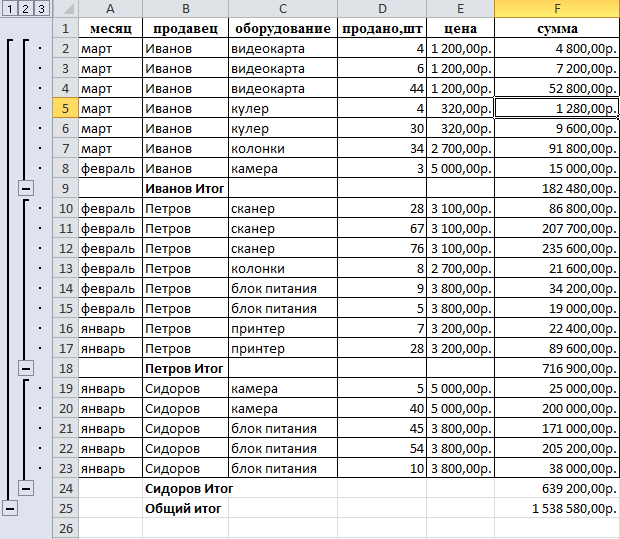Click quantity 67 in row 11
Screen dimensions: 620x539
[x=382, y=229]
